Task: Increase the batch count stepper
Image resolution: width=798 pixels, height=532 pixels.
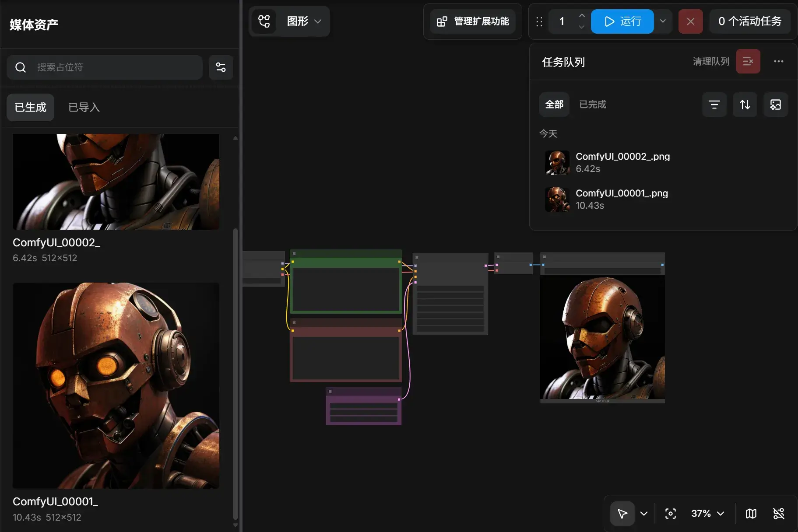Action: click(x=581, y=15)
